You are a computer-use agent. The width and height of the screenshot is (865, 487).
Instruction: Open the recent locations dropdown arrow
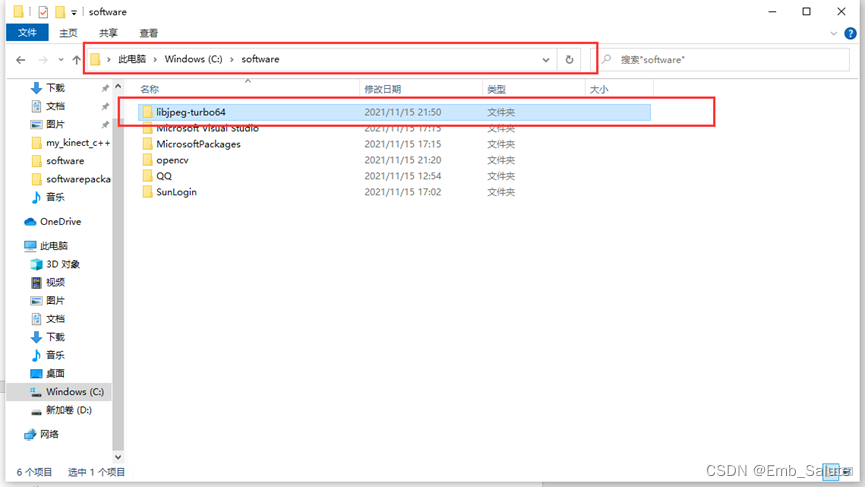click(61, 60)
